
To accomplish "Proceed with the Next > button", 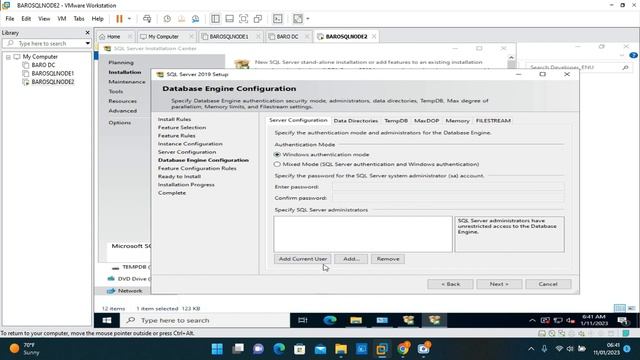I will (499, 284).
